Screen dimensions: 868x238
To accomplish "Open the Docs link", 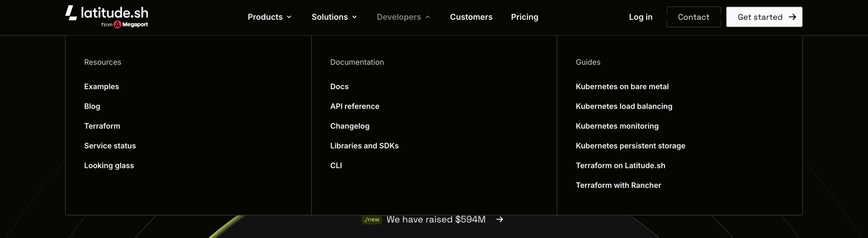I will pyautogui.click(x=339, y=87).
